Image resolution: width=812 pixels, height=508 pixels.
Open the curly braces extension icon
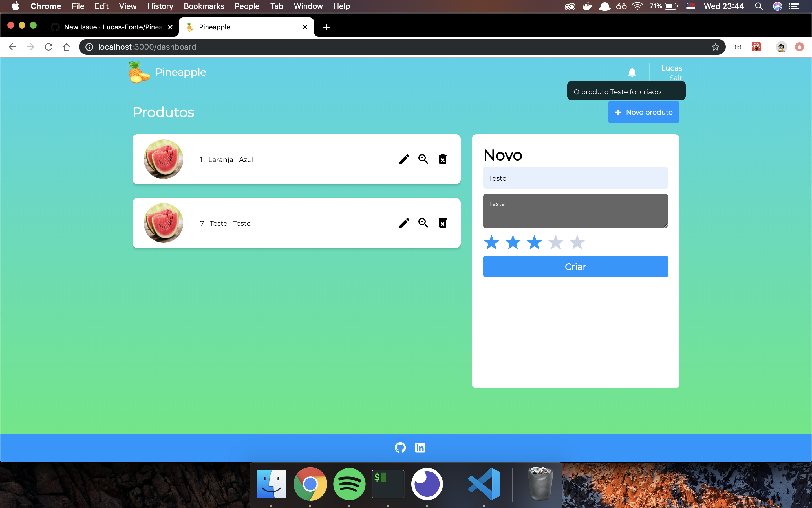tap(738, 47)
